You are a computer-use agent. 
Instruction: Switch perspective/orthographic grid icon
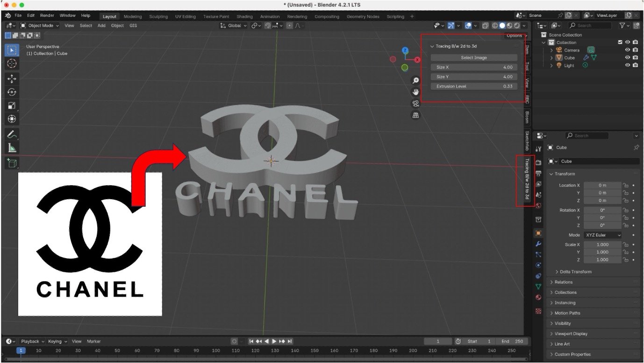pos(415,115)
